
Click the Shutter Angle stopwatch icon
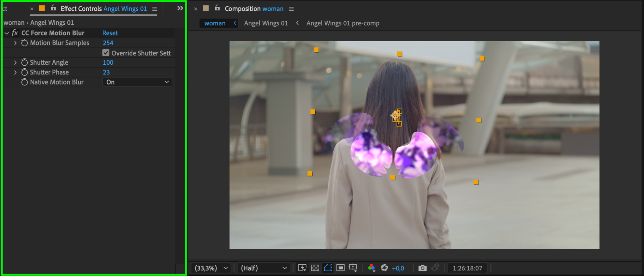tap(24, 62)
